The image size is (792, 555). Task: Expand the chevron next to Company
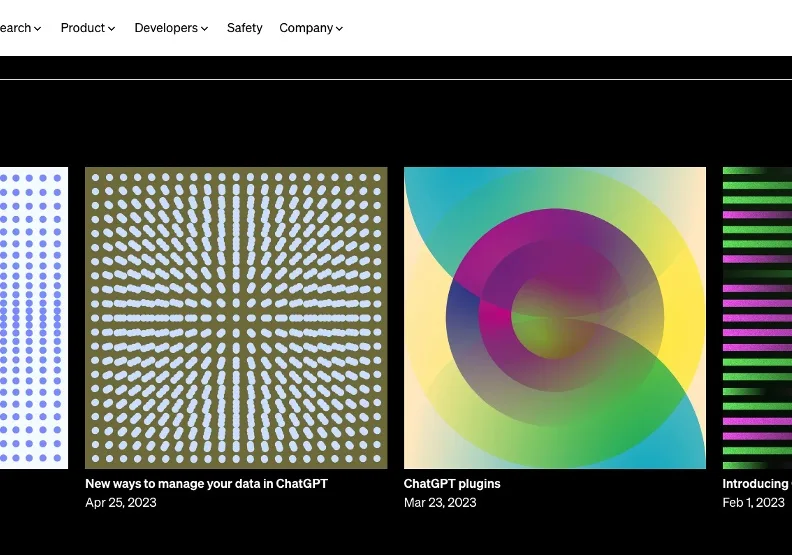point(339,29)
